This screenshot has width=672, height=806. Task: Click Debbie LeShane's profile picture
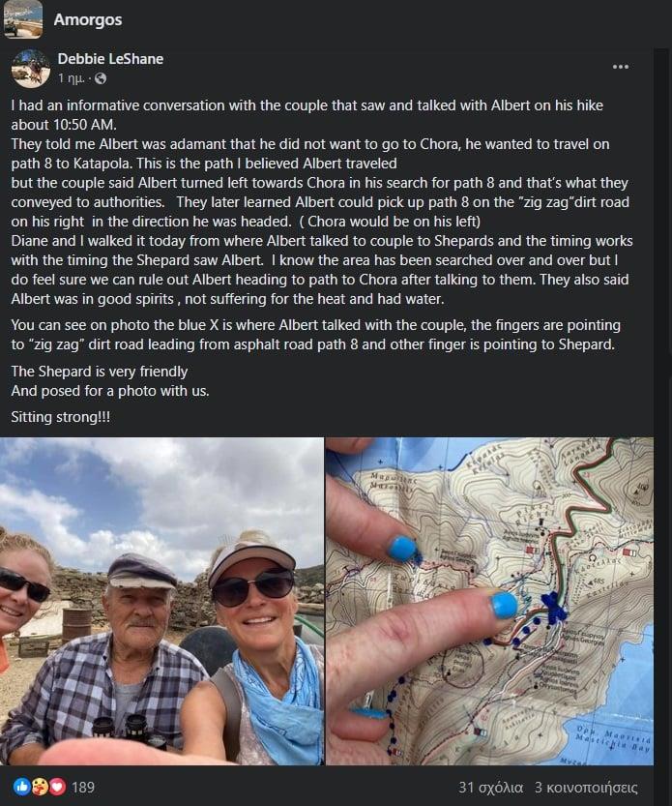31,69
